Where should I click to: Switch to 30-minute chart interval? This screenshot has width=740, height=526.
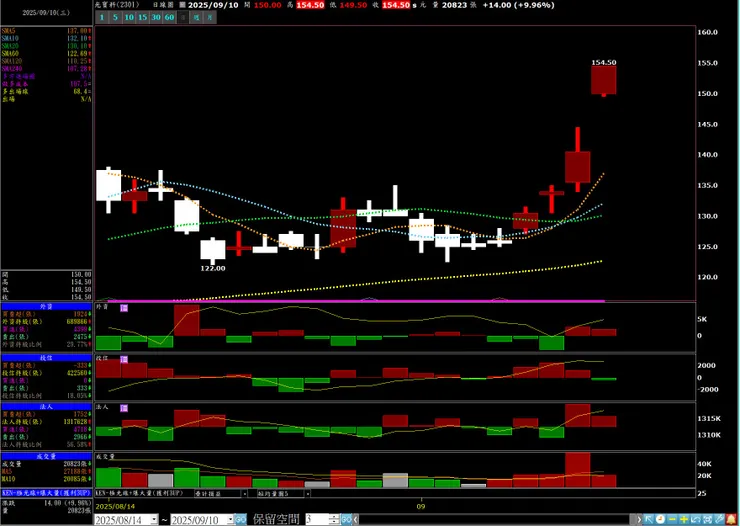click(156, 17)
